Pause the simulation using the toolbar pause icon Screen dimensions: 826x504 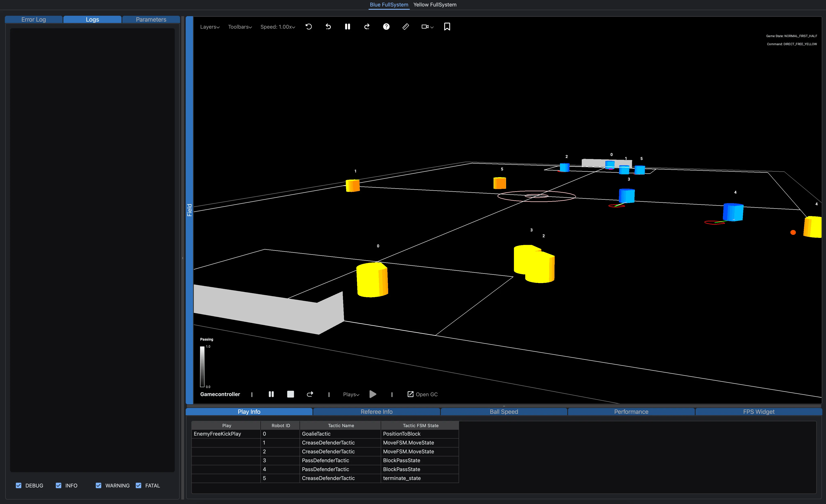coord(348,26)
